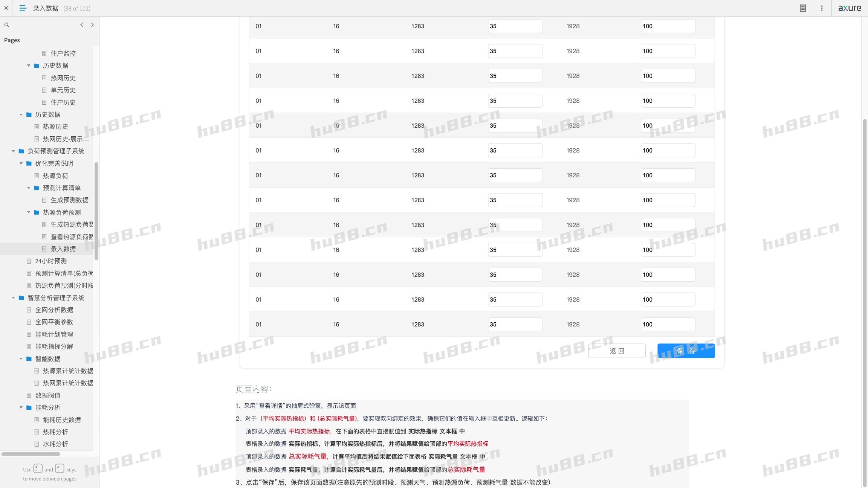Collapse the 热源负荷预测 folder
The image size is (868, 488).
[x=29, y=212]
